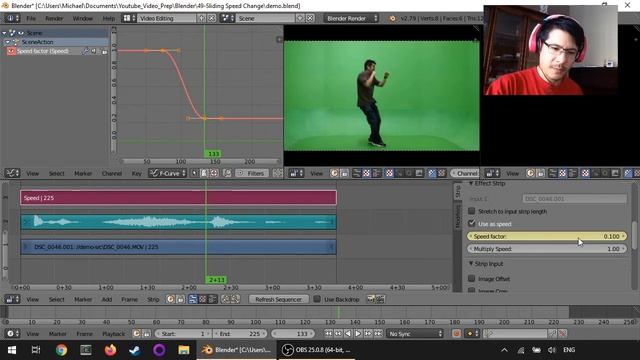The image size is (640, 360).
Task: Open Google Chrome from the taskbar
Action: coord(62,350)
